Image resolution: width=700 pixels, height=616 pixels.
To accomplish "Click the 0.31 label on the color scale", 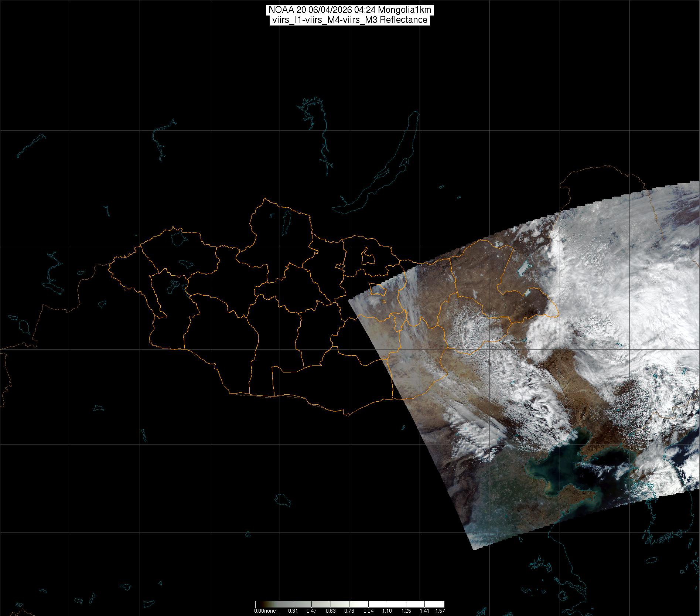I will [x=293, y=611].
